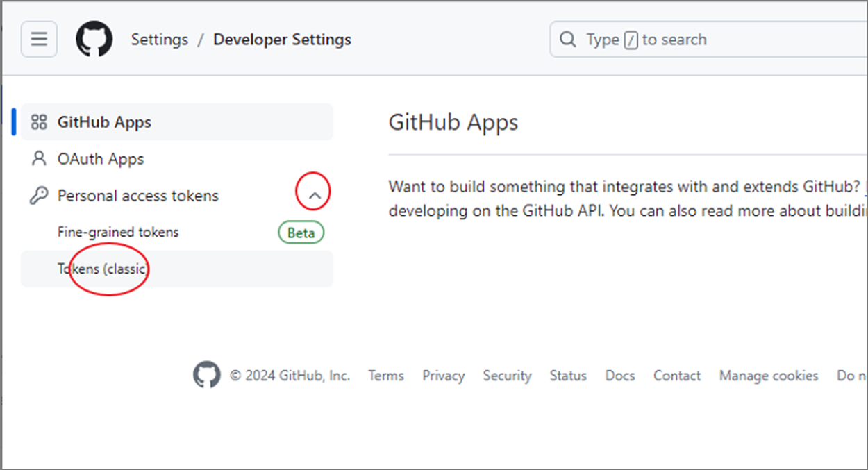The width and height of the screenshot is (868, 470).
Task: Focus the Type / to search field
Action: (708, 40)
